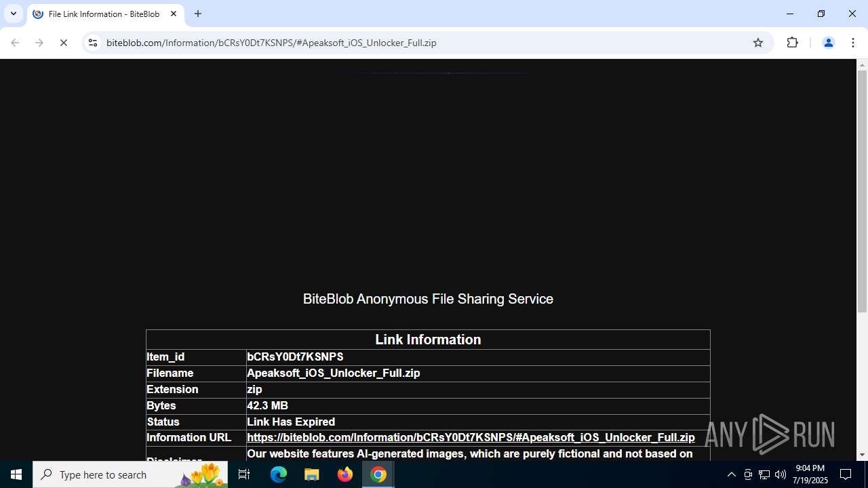The height and width of the screenshot is (488, 868).
Task: Open the Windows Start menu
Action: [16, 474]
